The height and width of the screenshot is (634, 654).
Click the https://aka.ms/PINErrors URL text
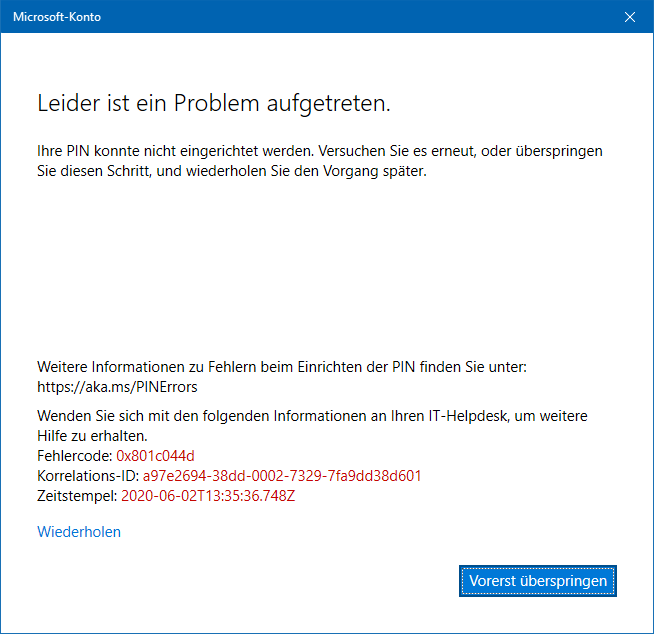coord(117,387)
